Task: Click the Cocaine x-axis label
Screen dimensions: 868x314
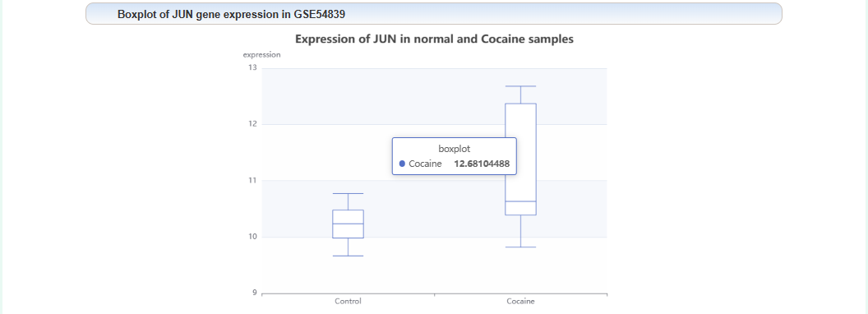Action: tap(520, 302)
